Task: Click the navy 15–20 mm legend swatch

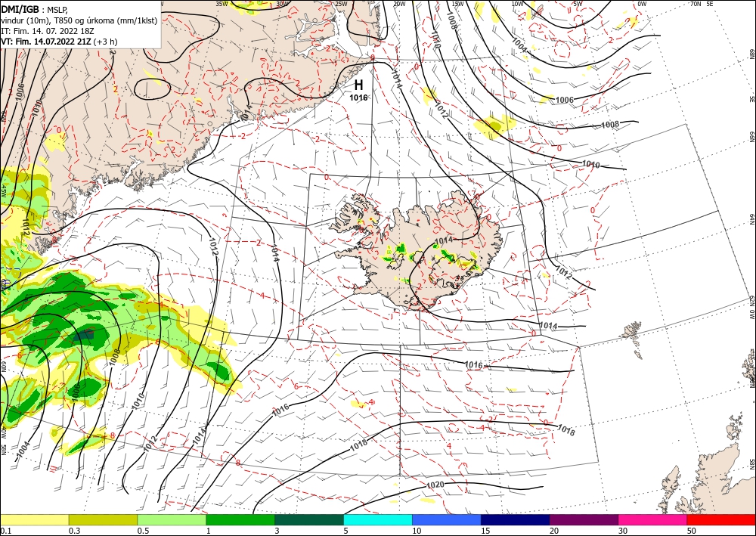Action: pyautogui.click(x=516, y=519)
